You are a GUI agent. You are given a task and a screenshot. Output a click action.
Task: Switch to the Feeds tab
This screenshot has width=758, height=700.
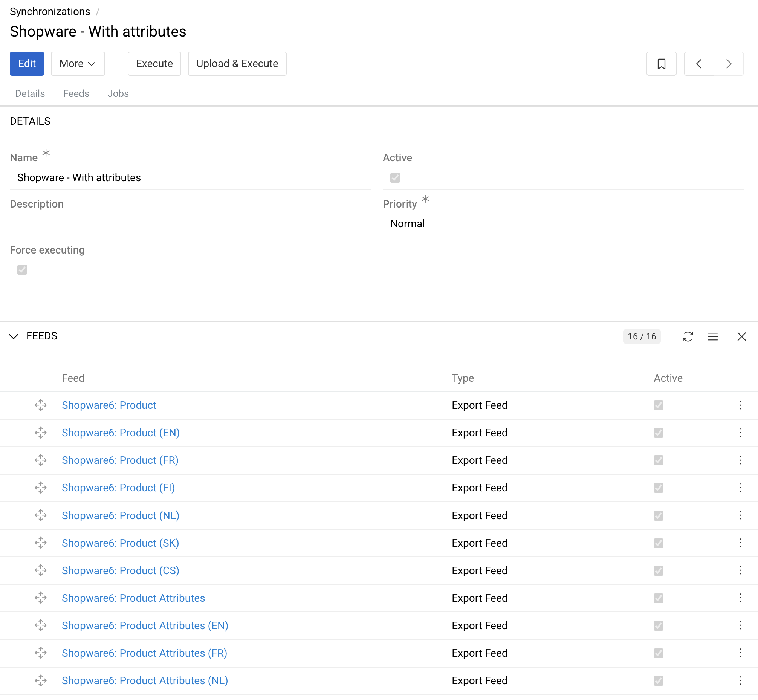tap(76, 93)
